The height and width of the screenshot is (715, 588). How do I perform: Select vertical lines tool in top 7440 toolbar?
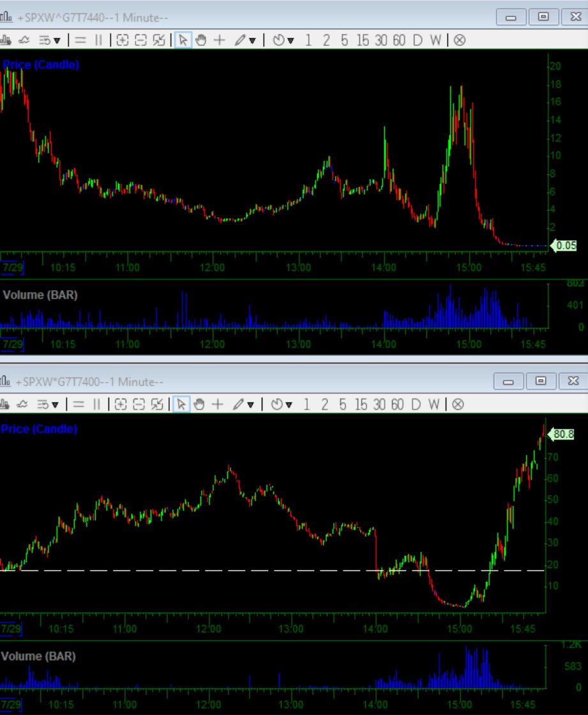98,40
